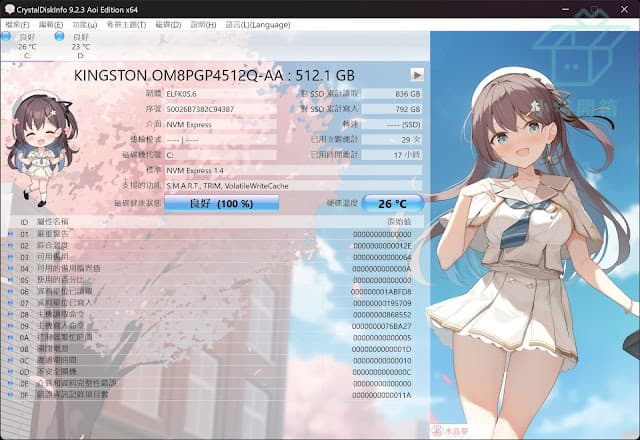
Task: Click the status icon of attribute 03
Action: click(x=10, y=257)
